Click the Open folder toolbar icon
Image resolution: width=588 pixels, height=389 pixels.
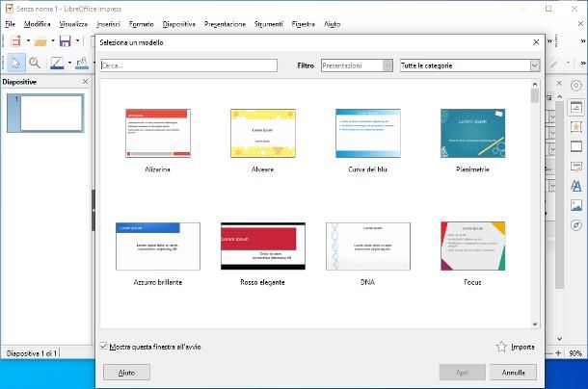40,40
